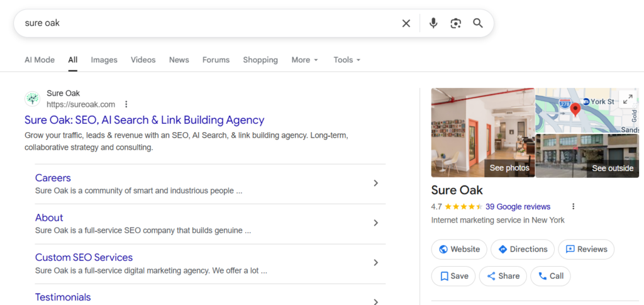Clear the search box with X icon
The width and height of the screenshot is (644, 305).
point(406,23)
